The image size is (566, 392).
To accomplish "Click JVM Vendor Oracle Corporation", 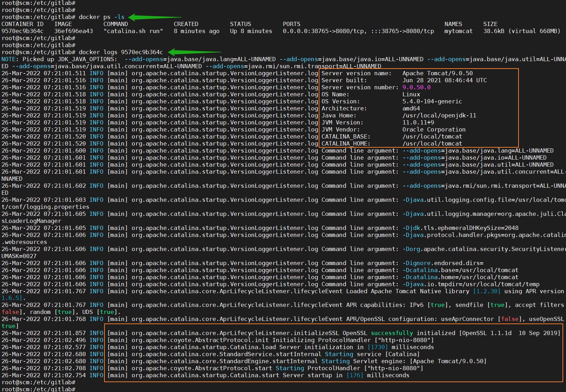I will click(x=434, y=129).
